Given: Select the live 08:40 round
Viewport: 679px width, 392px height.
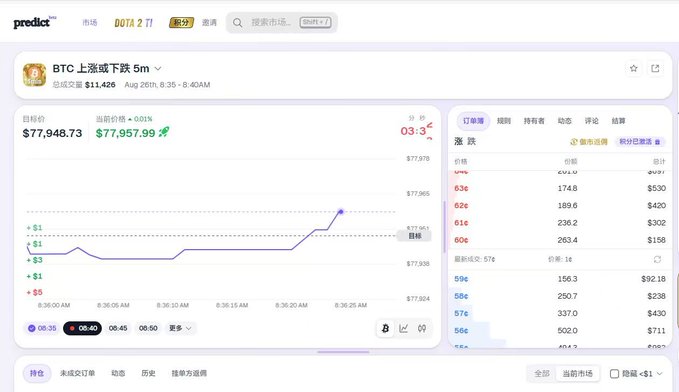Looking at the screenshot, I should [83, 328].
